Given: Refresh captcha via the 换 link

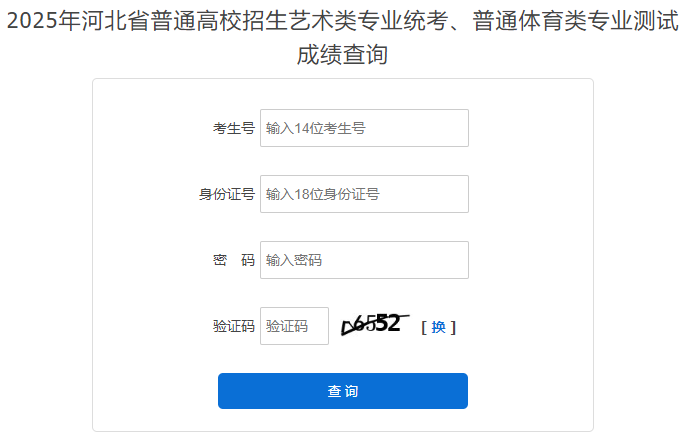Looking at the screenshot, I should (x=439, y=327).
